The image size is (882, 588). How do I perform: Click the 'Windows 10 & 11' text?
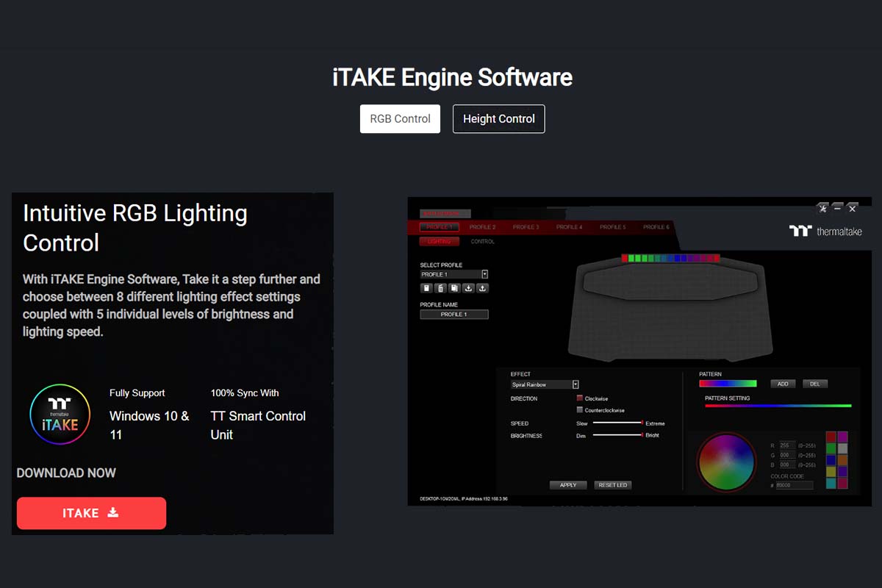coord(149,425)
